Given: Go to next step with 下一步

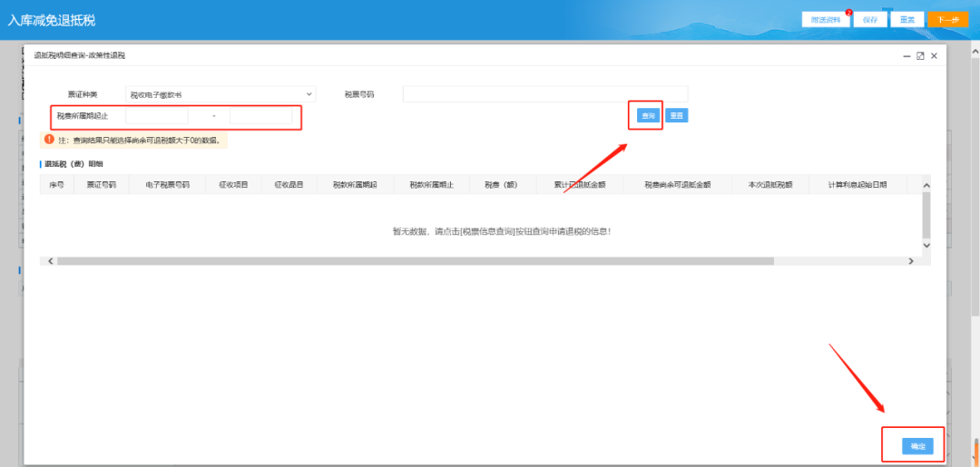Looking at the screenshot, I should point(948,20).
